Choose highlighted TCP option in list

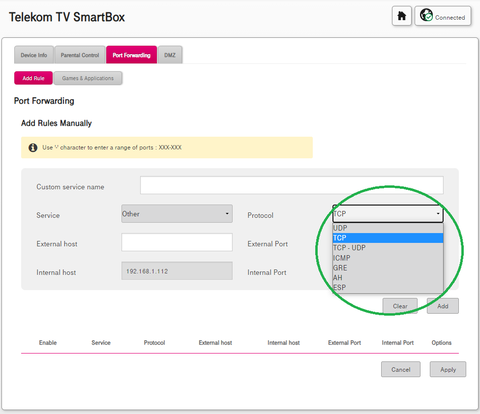[388, 238]
